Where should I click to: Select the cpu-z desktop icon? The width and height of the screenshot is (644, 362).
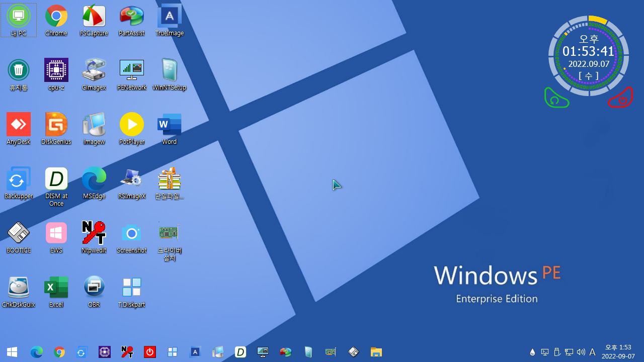pyautogui.click(x=56, y=74)
